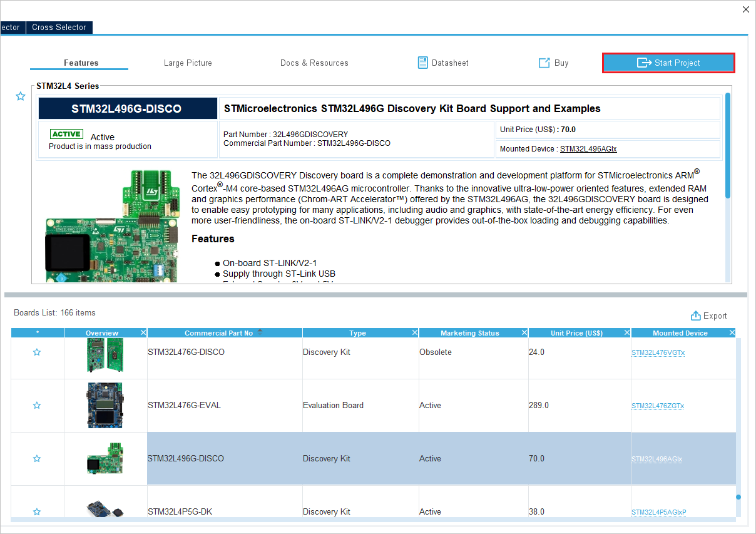
Task: Switch to the Large Picture tab
Action: (188, 63)
